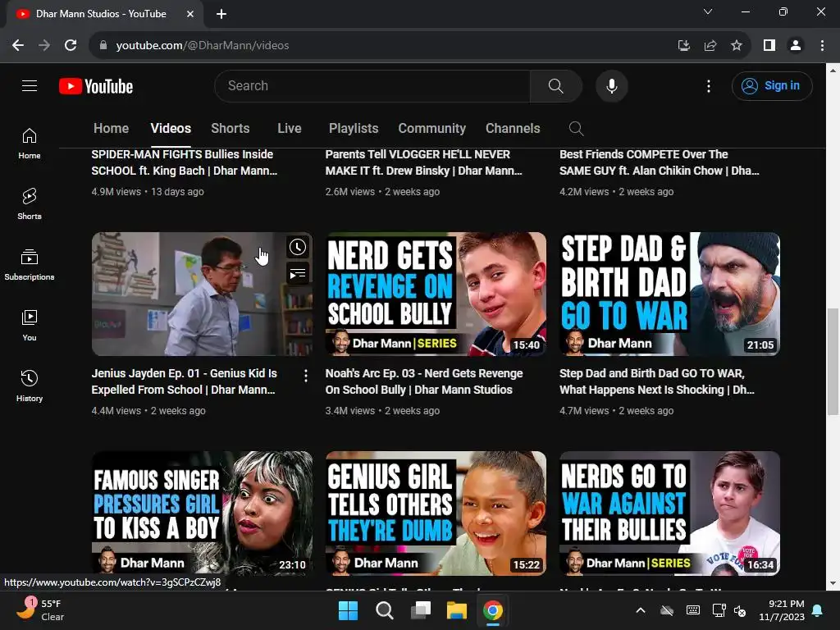Open Subscriptions in the sidebar
Image resolution: width=840 pixels, height=630 pixels.
pos(30,265)
